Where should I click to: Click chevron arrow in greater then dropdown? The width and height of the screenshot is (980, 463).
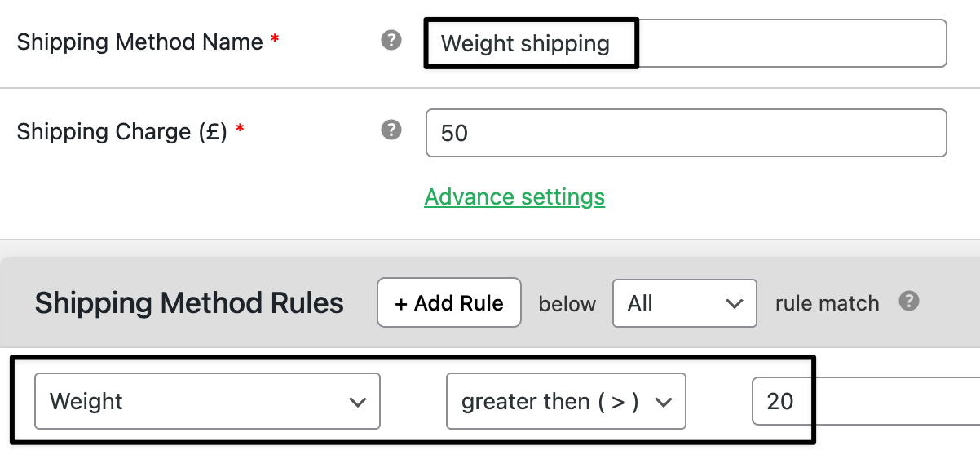tap(663, 402)
